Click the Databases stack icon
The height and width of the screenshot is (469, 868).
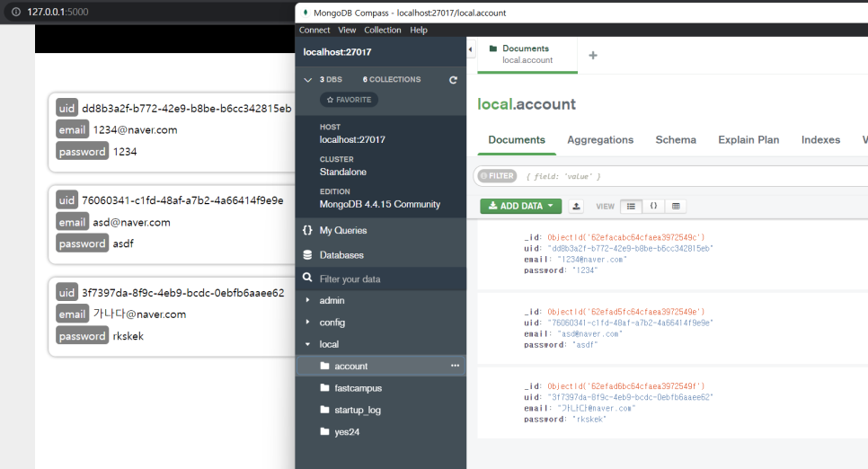click(307, 254)
